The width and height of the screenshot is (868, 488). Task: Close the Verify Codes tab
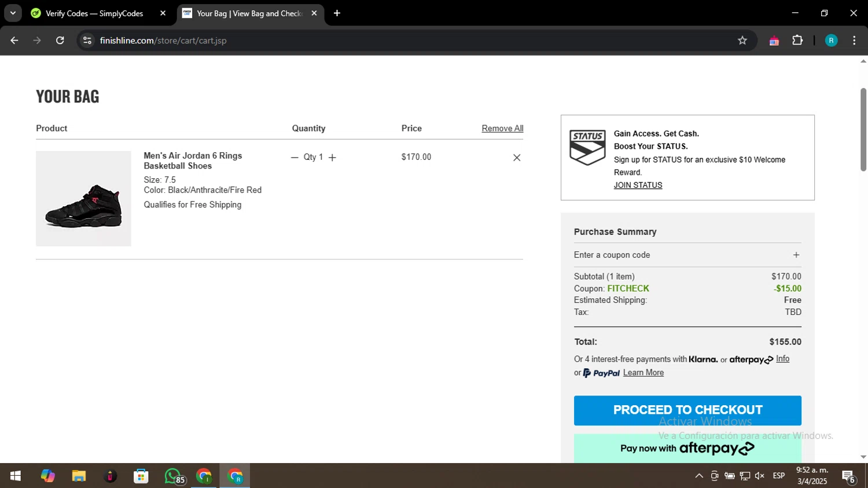click(x=163, y=13)
